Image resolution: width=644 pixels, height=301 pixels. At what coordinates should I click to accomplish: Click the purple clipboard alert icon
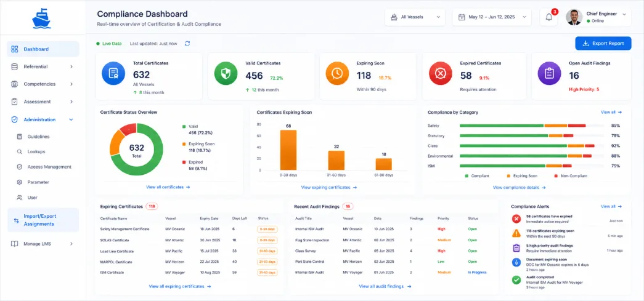[516, 247]
